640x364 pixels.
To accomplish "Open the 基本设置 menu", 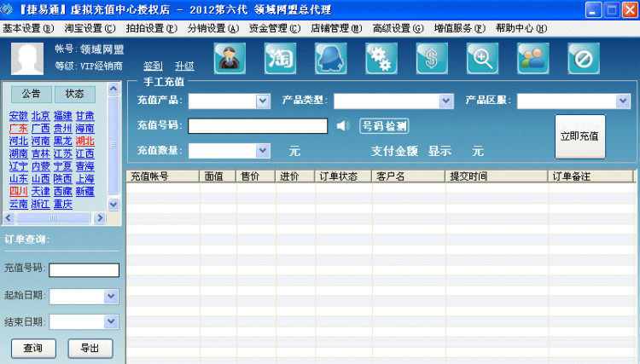I will click(28, 28).
